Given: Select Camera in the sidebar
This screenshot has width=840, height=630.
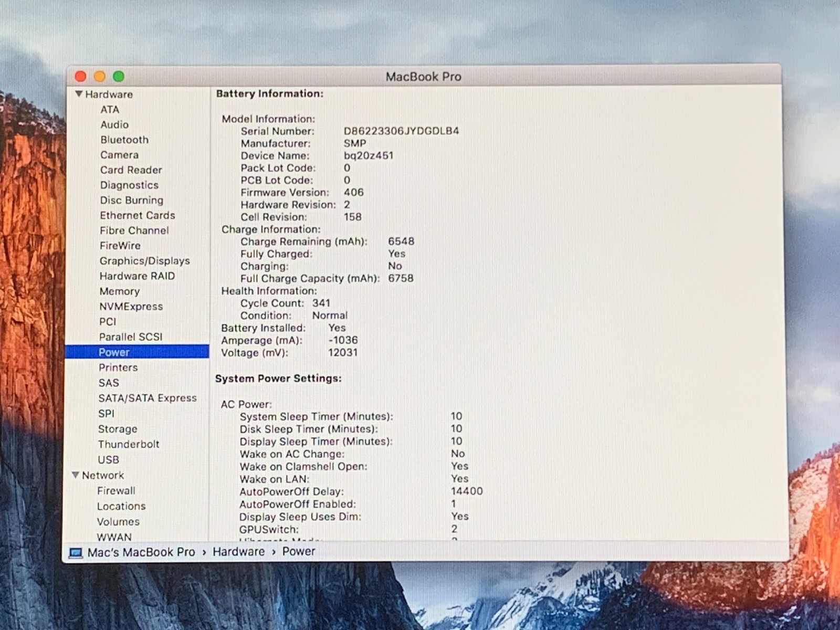Looking at the screenshot, I should click(x=120, y=155).
